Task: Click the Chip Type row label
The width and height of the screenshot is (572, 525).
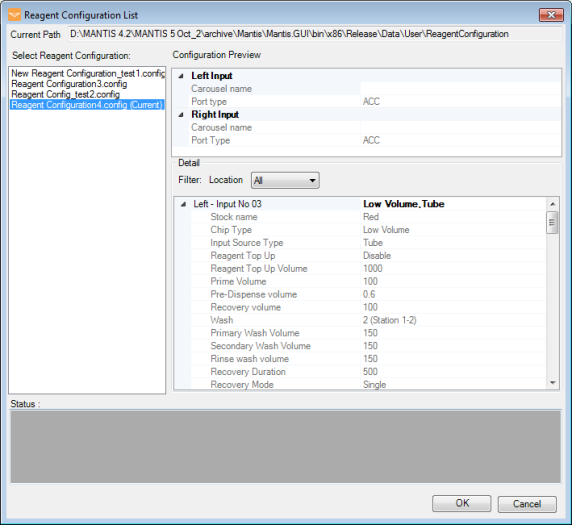Action: 231,230
